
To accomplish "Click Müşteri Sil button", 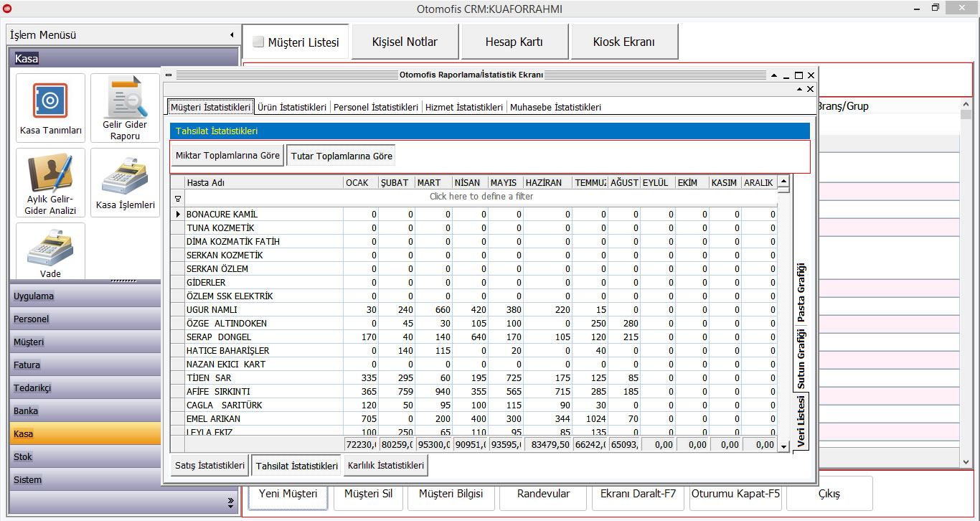I will pos(368,494).
